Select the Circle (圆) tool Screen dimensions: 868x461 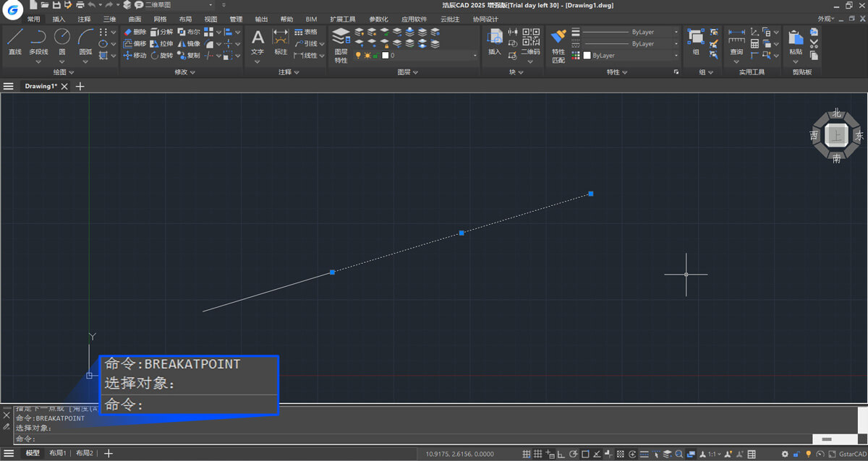click(62, 42)
